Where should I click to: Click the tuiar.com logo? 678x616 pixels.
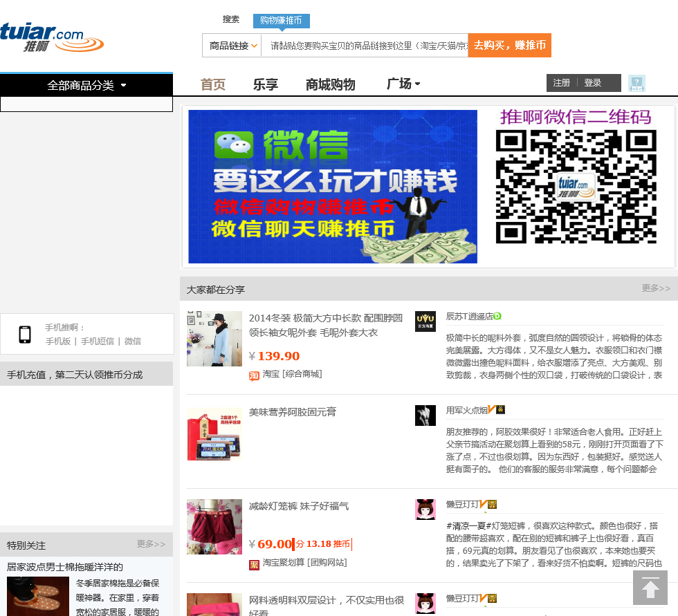pyautogui.click(x=51, y=37)
